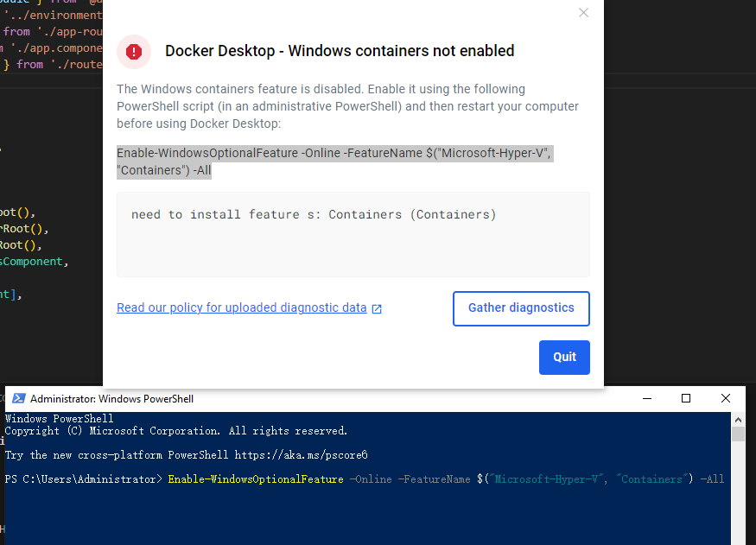Click the Gather diagnostics button
The height and width of the screenshot is (545, 756).
pos(521,308)
